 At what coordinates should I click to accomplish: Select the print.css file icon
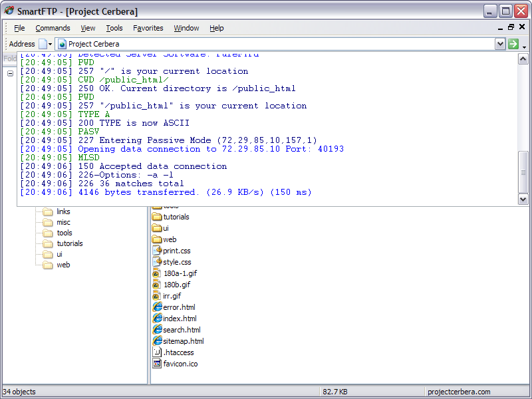[x=157, y=251]
